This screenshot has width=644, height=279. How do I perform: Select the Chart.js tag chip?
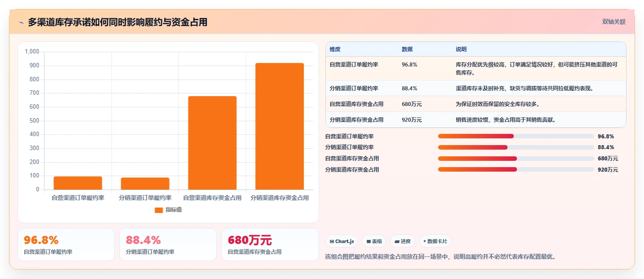pyautogui.click(x=342, y=241)
